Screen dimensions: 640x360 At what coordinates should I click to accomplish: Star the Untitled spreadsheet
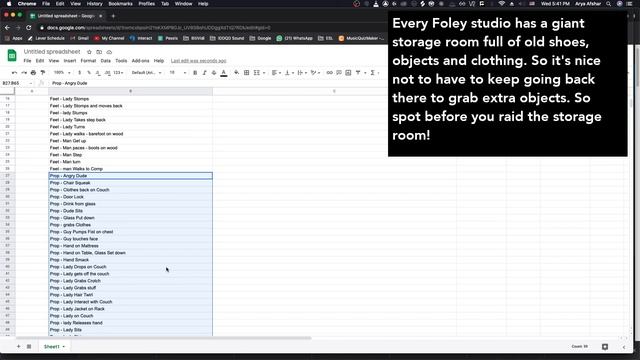(89, 52)
